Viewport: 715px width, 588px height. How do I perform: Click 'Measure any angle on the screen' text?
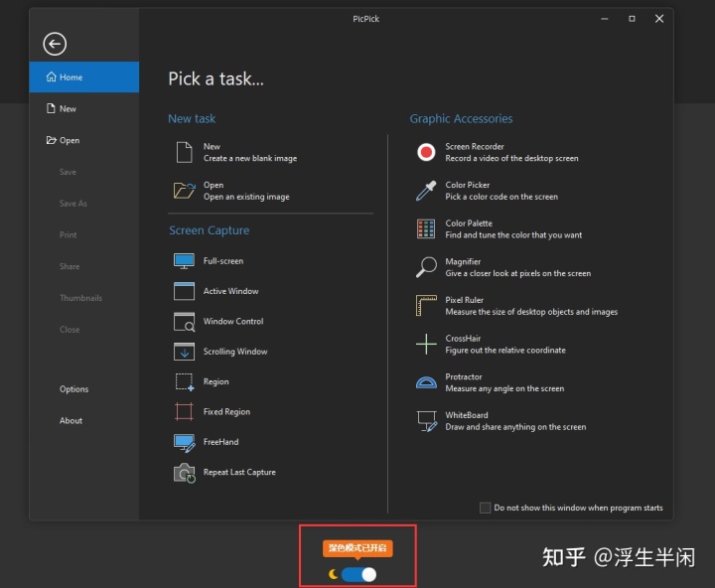[x=504, y=388]
